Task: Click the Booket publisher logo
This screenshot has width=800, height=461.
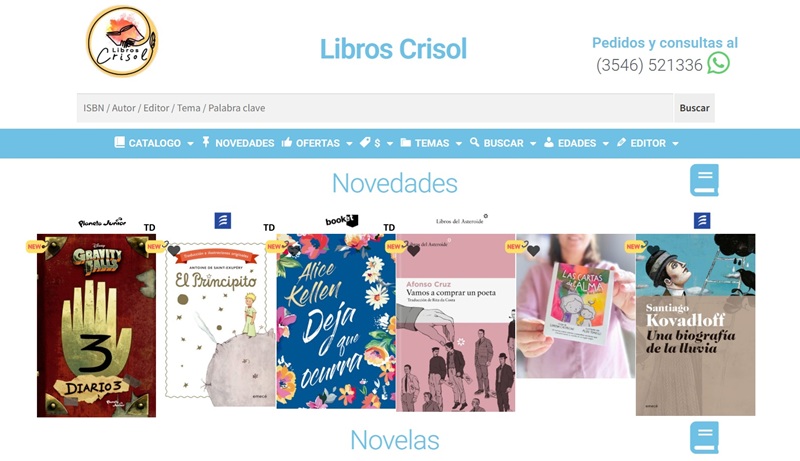Action: [341, 220]
